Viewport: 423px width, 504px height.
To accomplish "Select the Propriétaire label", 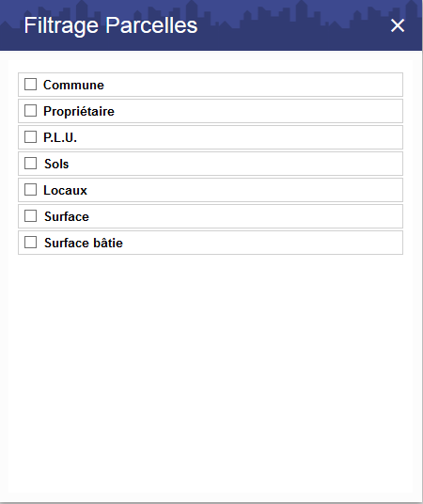I will (x=79, y=112).
